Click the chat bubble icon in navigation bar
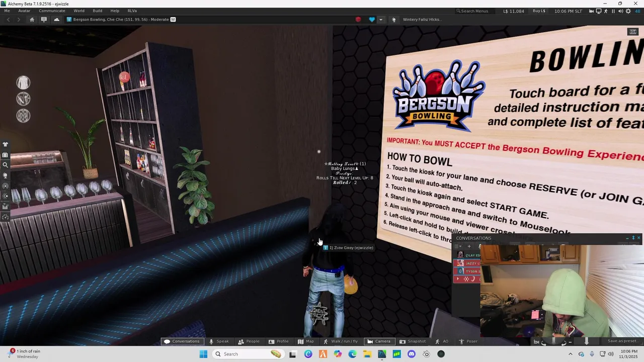Viewport: 644px width, 362px height. click(x=44, y=20)
